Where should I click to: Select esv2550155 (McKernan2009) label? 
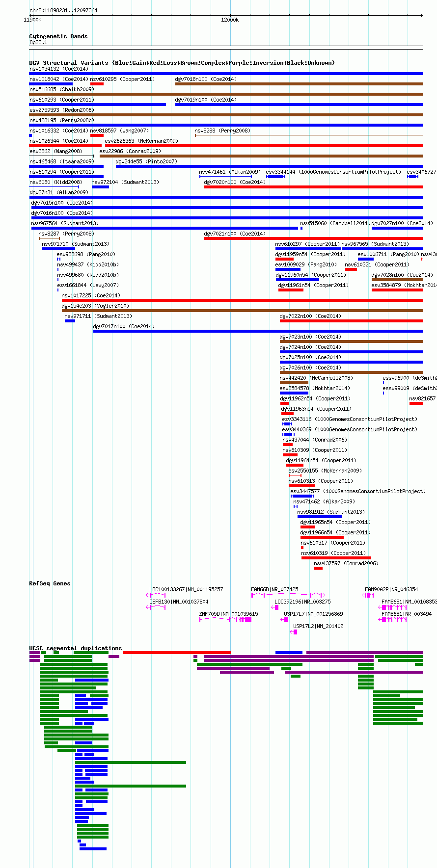click(x=325, y=471)
